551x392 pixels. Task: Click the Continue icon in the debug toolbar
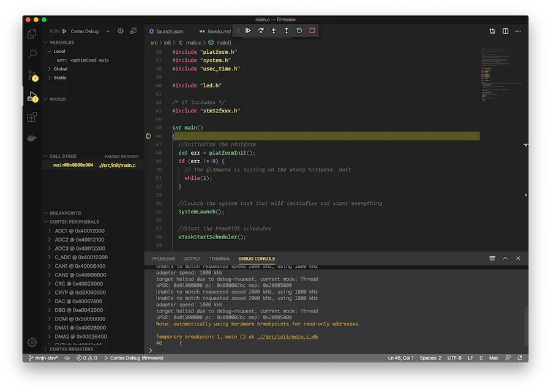tap(248, 31)
